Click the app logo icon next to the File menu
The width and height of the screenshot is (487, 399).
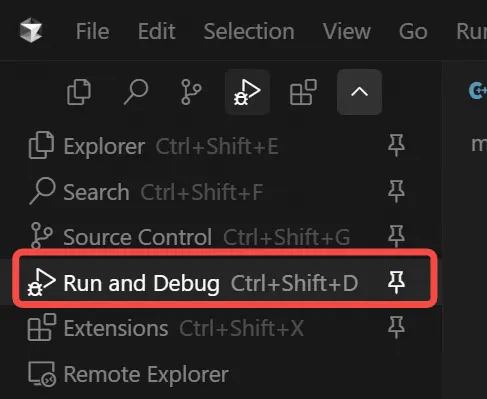(x=31, y=30)
